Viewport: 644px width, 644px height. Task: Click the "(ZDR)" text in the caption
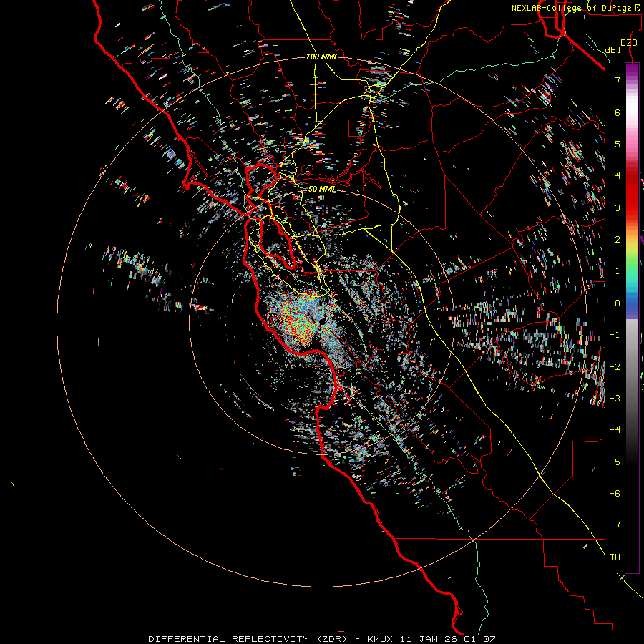[x=332, y=639]
